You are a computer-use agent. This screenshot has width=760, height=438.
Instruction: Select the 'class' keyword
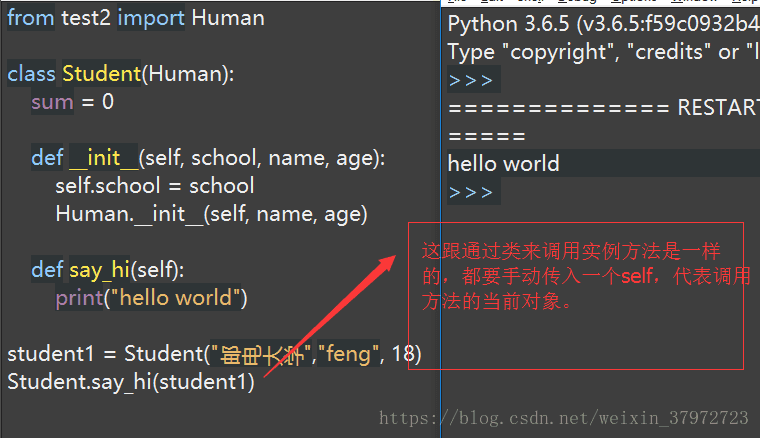32,74
